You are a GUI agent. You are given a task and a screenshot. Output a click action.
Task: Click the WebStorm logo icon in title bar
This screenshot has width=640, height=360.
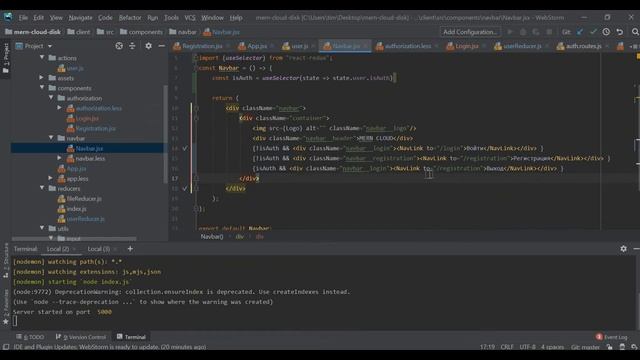pos(8,17)
